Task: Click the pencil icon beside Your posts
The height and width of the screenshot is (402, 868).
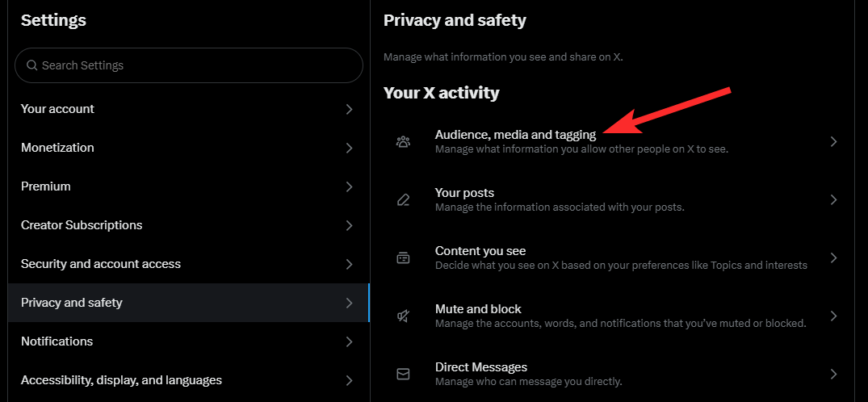Action: tap(403, 200)
